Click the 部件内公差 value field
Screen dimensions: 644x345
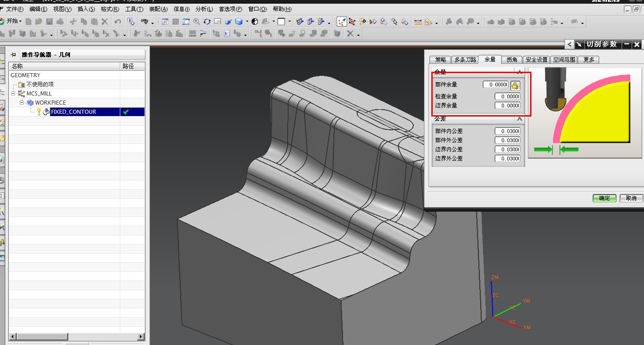point(507,131)
